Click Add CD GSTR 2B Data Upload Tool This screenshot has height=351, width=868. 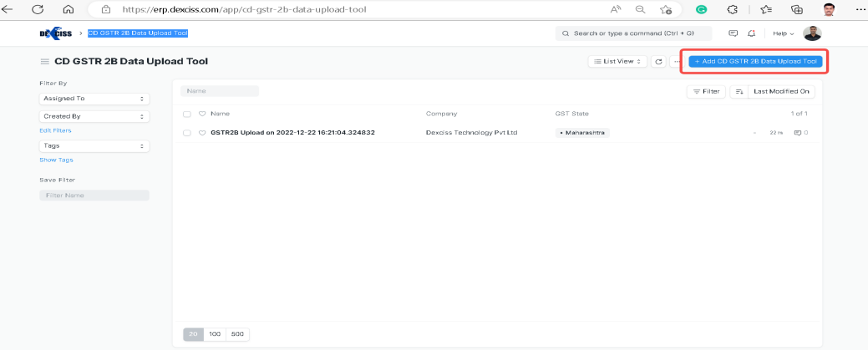click(755, 62)
